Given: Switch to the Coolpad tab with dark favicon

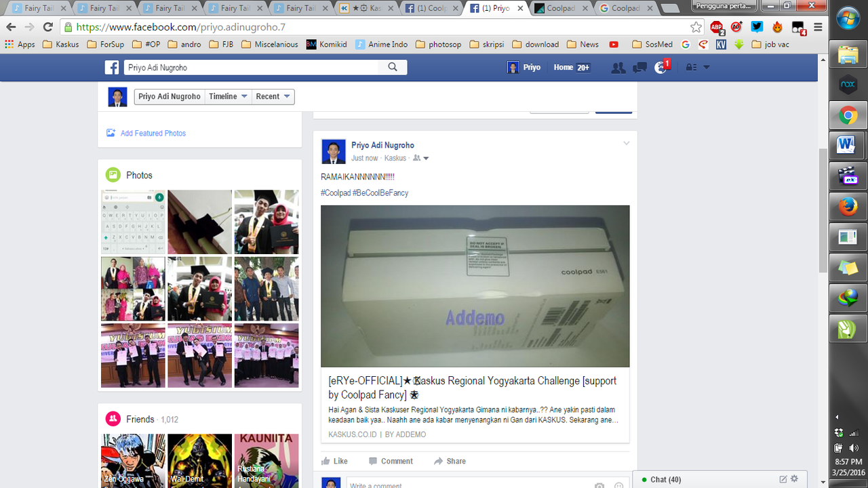Looking at the screenshot, I should [x=561, y=8].
